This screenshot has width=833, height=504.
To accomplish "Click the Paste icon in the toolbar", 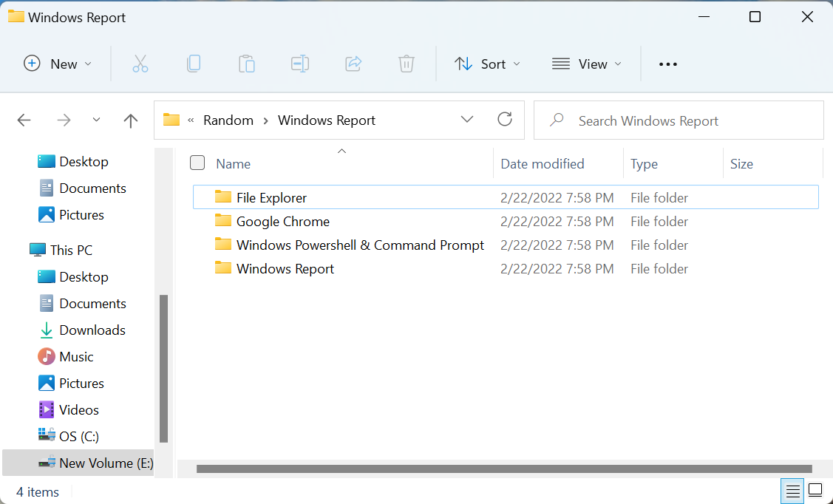I will coord(247,64).
